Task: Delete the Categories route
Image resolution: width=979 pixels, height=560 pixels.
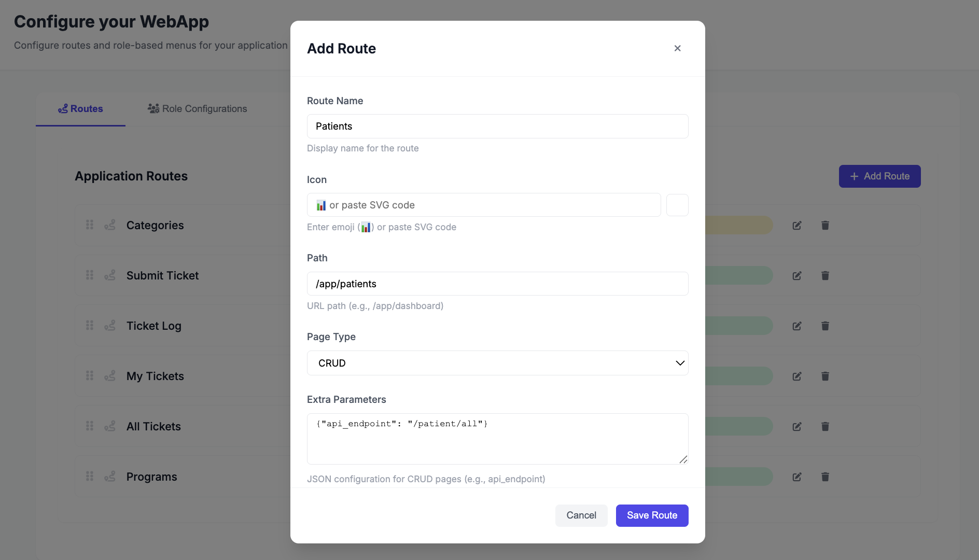Action: 825,226
